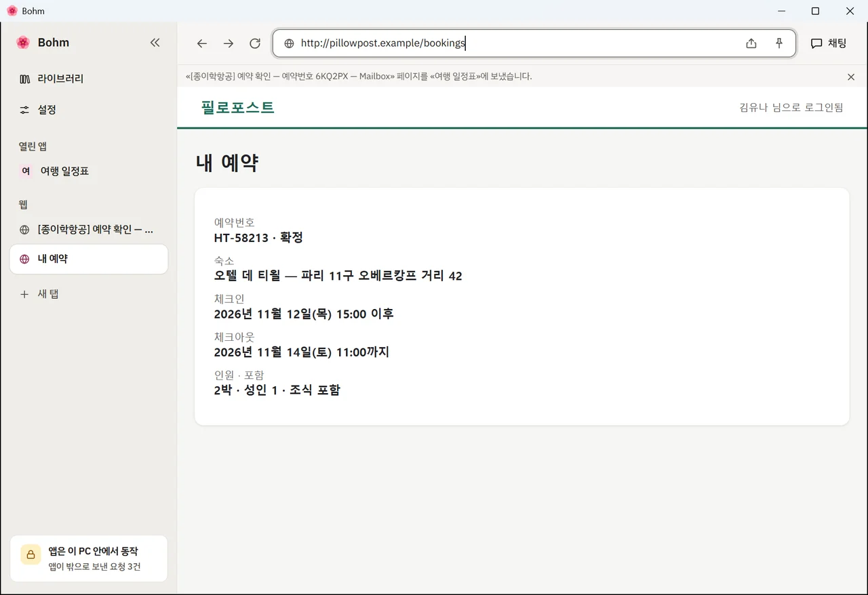Go back to previous page

pyautogui.click(x=202, y=43)
